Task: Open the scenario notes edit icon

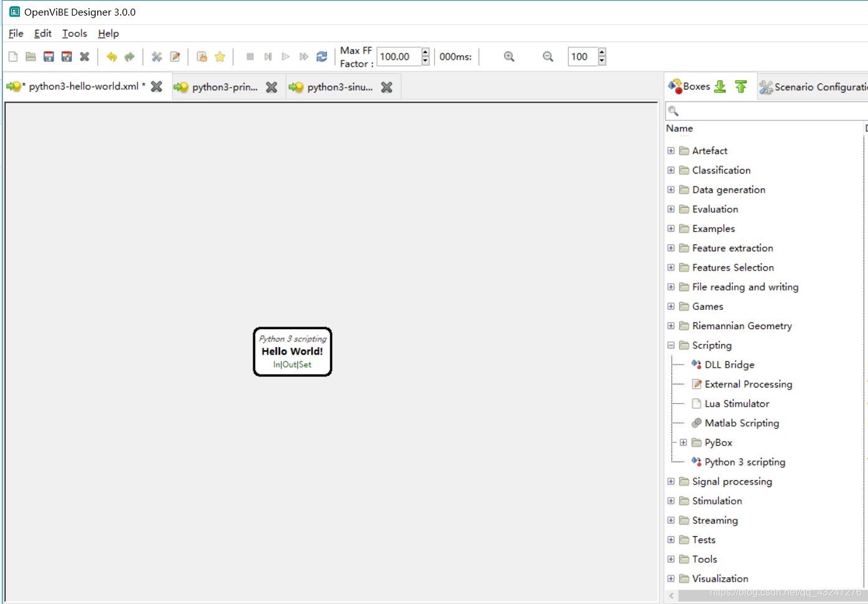Action: coord(175,57)
